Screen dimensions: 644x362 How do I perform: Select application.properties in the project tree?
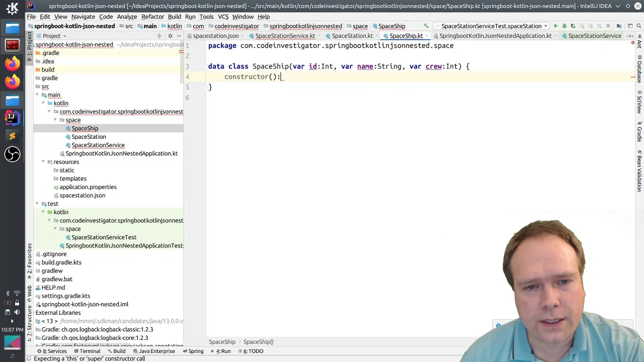(88, 187)
